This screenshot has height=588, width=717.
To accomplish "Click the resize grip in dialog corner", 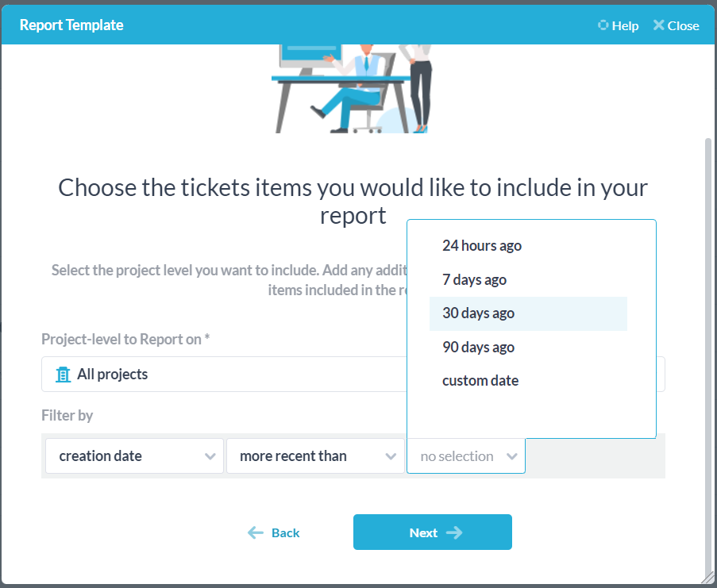I will pos(707,577).
